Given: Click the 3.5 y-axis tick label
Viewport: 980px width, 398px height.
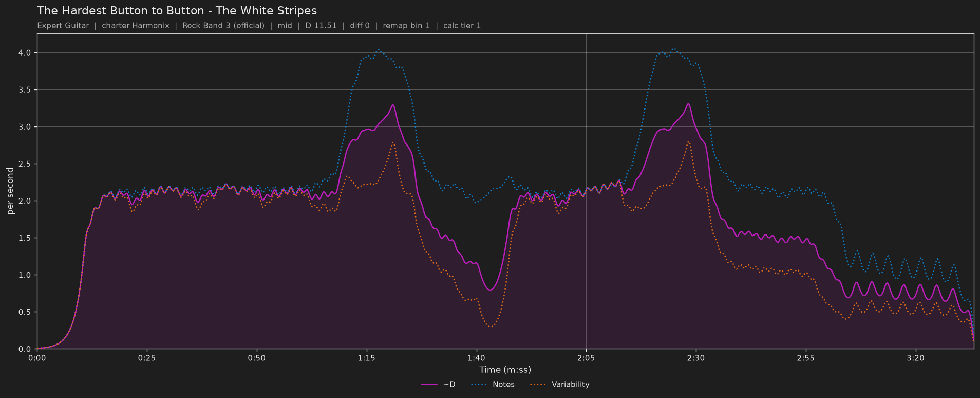Looking at the screenshot, I should pos(25,90).
